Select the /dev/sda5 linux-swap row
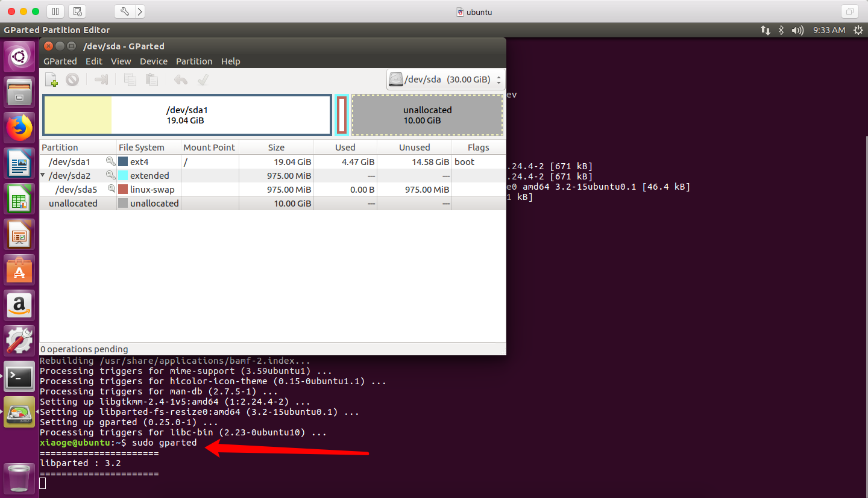Screen dimensions: 868x498 [272, 190]
